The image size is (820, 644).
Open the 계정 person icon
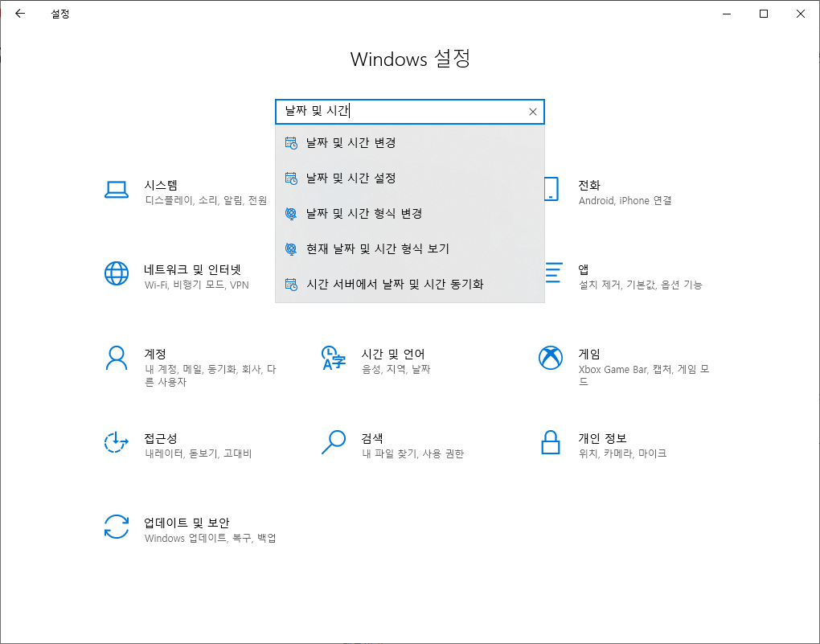(116, 358)
